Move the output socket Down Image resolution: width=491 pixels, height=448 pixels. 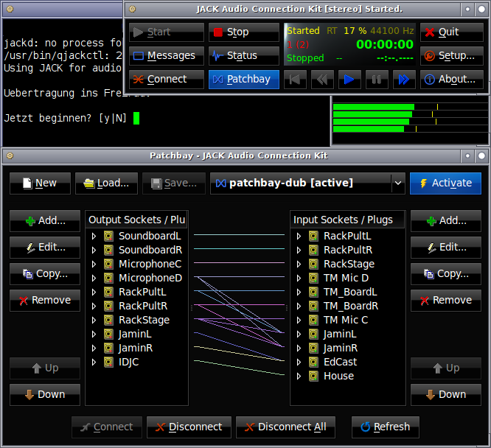(x=45, y=395)
